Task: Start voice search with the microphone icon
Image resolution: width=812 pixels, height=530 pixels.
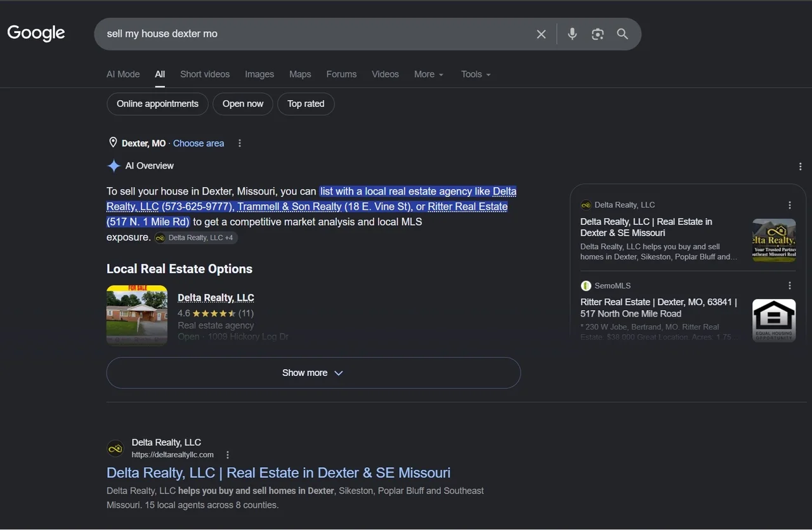Action: (572, 34)
